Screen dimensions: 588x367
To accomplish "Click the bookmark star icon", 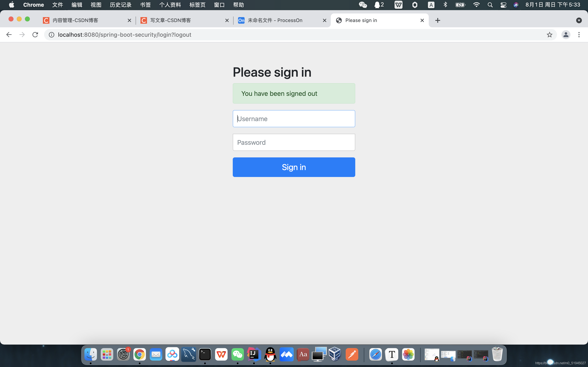I will tap(550, 35).
